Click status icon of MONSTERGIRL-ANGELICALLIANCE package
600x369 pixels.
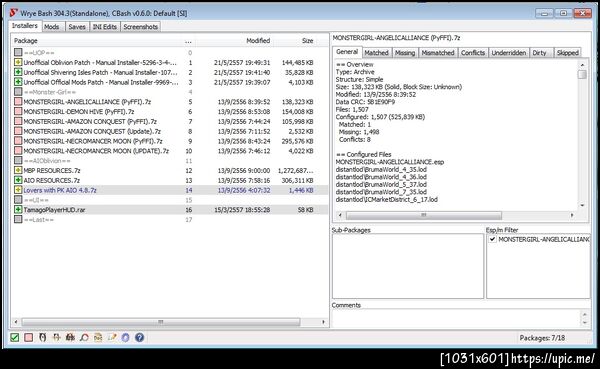click(x=18, y=101)
